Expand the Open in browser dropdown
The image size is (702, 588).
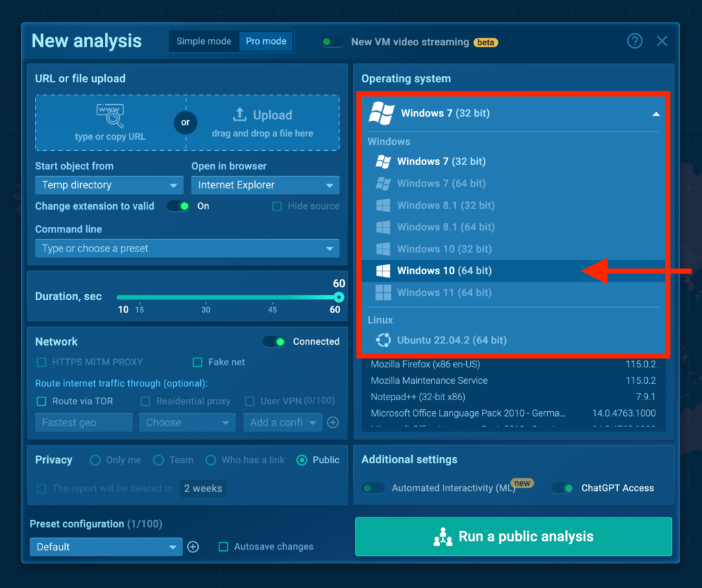(265, 185)
